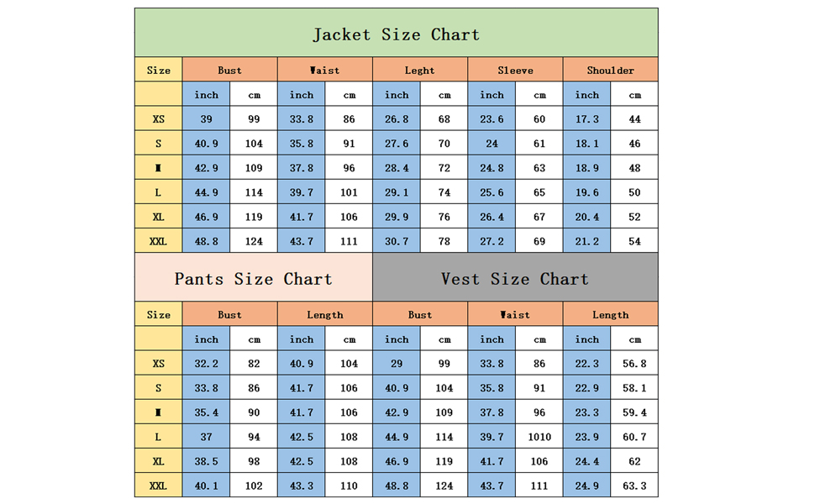Click the jacket XS shoulder 17.3 inch cell

pos(586,118)
